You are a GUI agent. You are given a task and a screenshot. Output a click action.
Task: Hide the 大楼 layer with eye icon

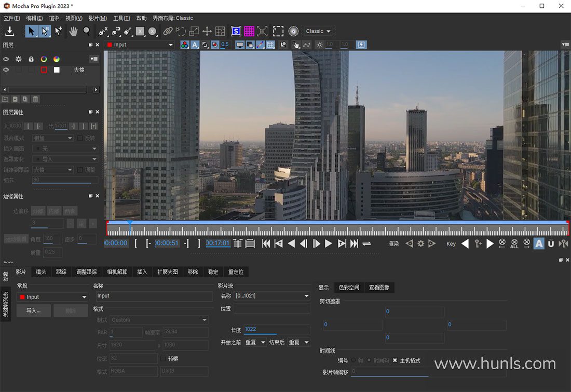pyautogui.click(x=6, y=70)
